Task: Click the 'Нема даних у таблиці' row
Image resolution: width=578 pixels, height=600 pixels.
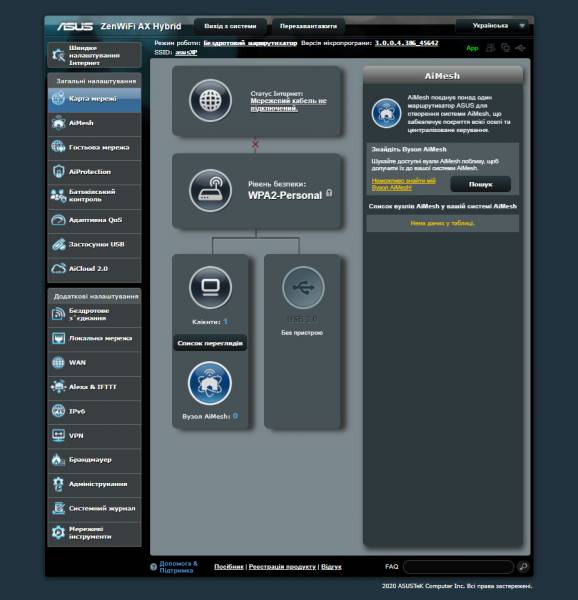Action: (x=443, y=223)
